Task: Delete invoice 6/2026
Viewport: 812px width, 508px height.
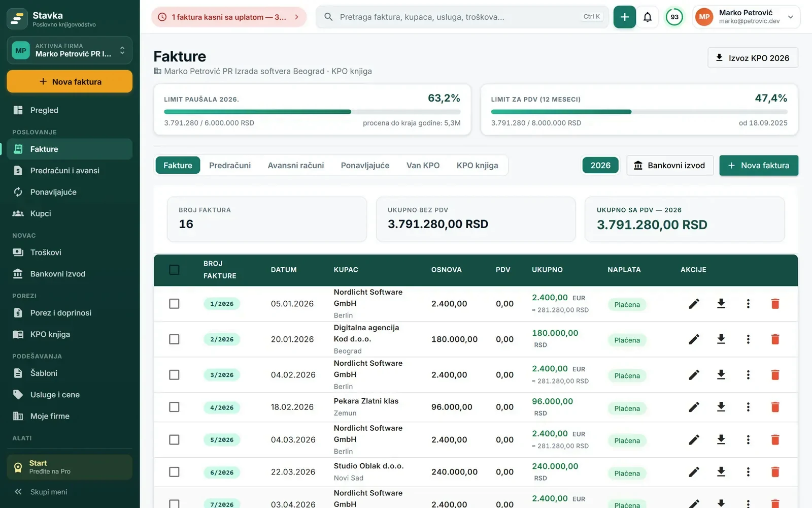Action: pyautogui.click(x=775, y=472)
